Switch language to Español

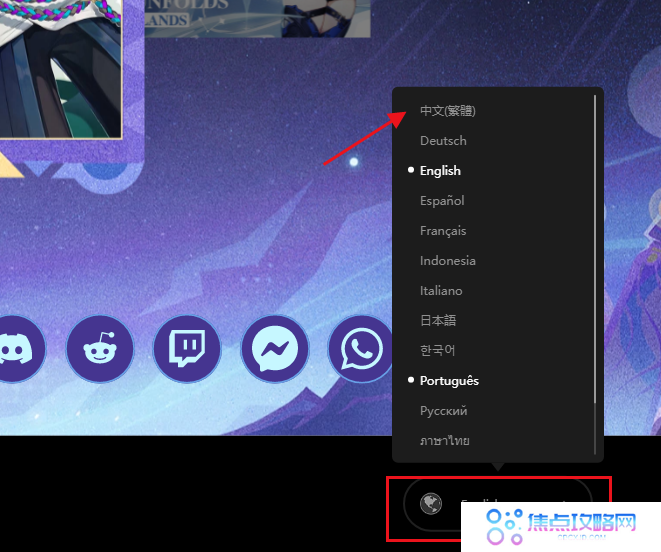click(442, 201)
